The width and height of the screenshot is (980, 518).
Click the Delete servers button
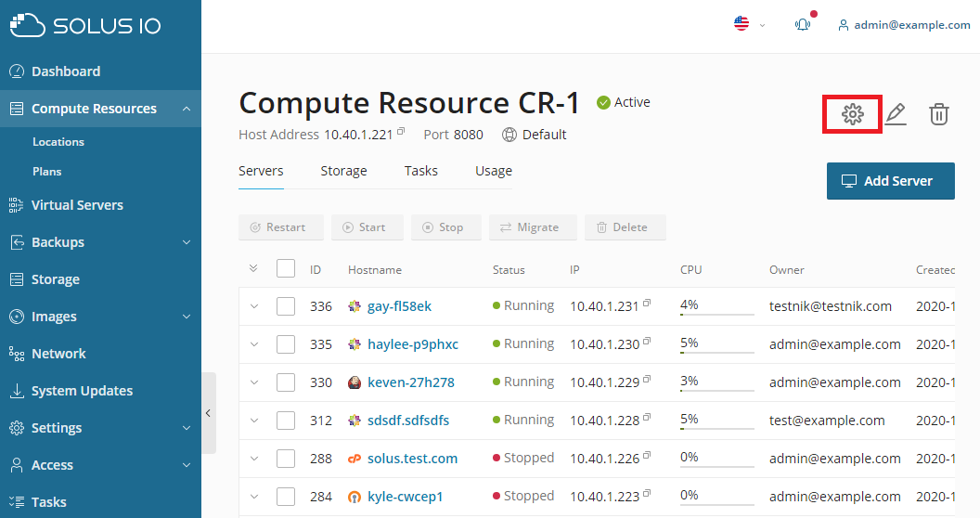pos(625,227)
